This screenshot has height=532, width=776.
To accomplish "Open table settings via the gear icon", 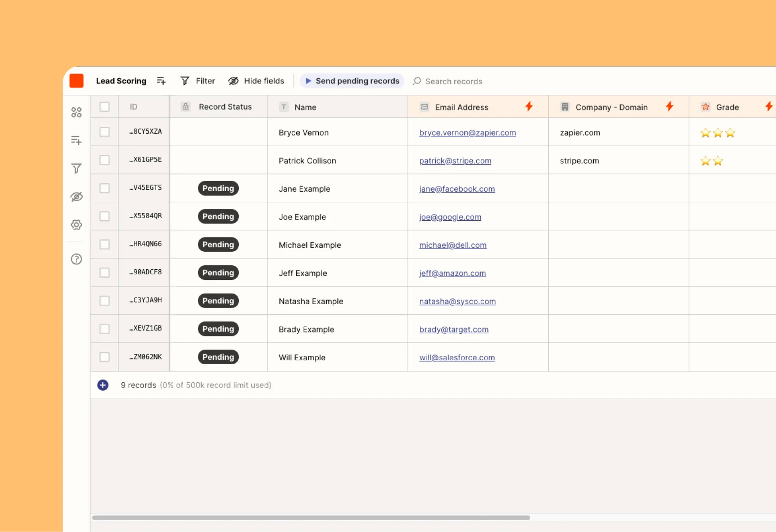I will 76,224.
